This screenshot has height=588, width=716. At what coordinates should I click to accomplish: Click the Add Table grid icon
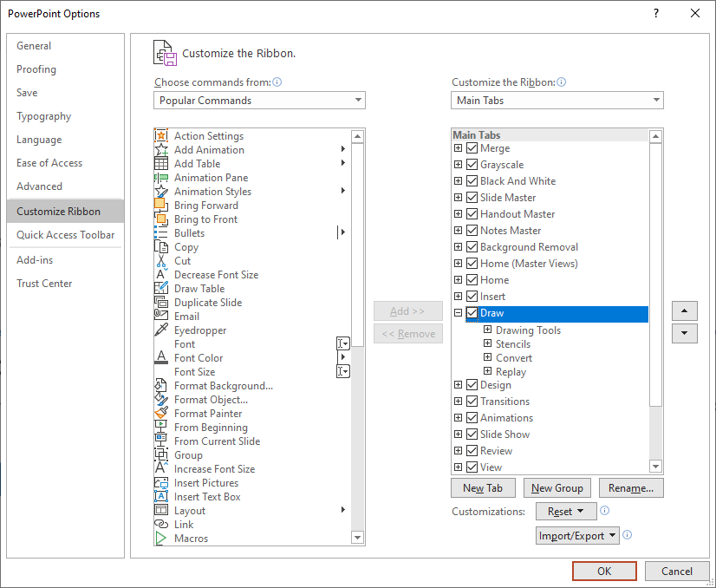point(160,164)
